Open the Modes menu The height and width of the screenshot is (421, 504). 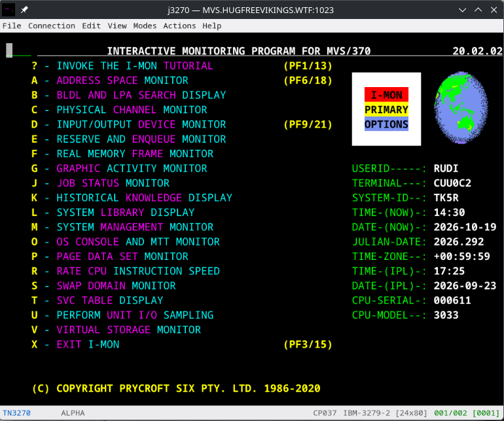[145, 26]
